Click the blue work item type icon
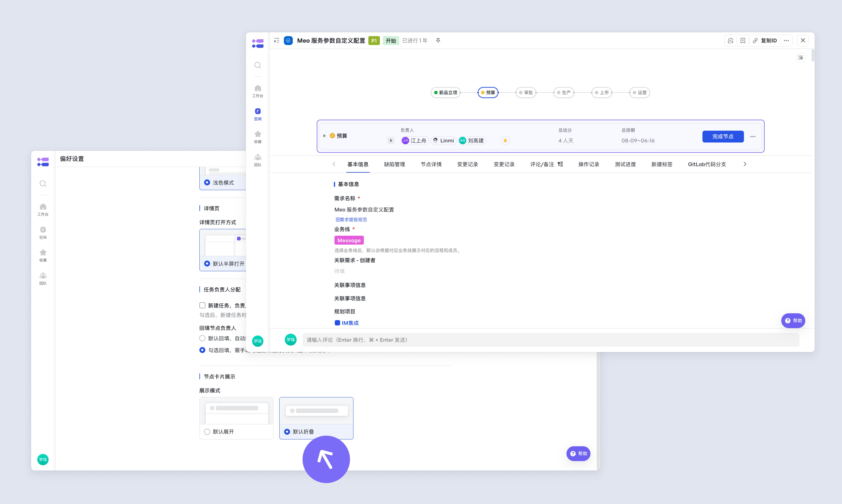Image resolution: width=842 pixels, height=504 pixels. (x=288, y=40)
